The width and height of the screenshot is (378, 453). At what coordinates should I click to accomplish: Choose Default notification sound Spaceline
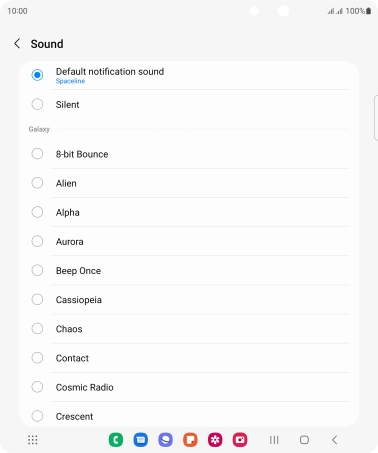(x=189, y=75)
